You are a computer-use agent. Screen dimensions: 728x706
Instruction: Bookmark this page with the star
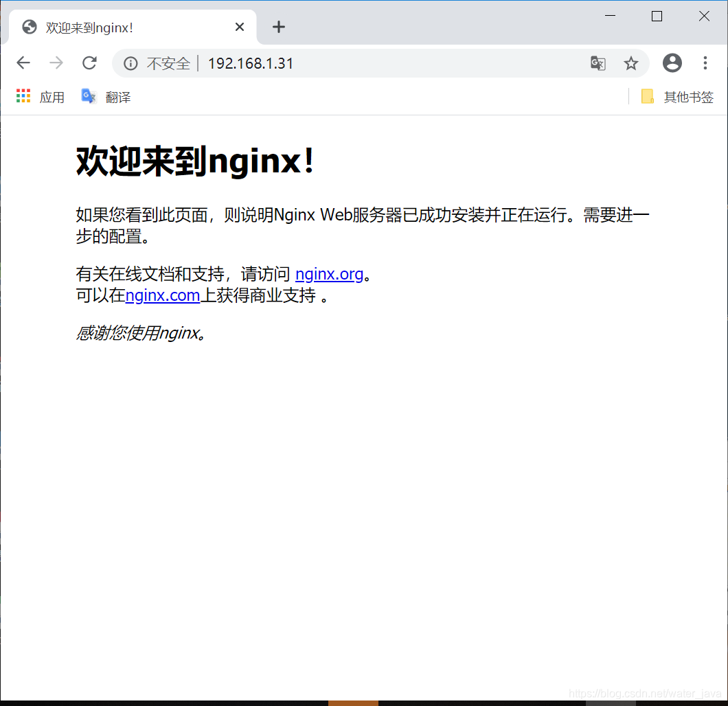pos(630,63)
